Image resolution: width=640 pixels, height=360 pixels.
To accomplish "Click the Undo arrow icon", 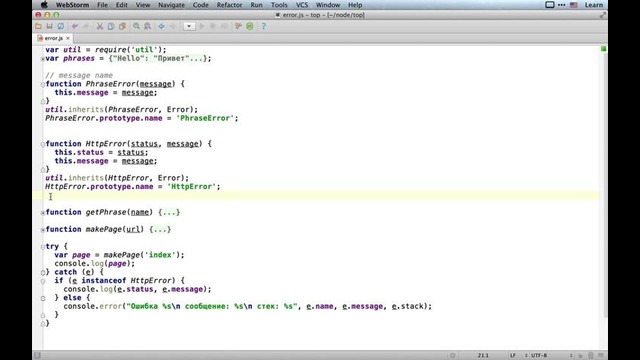I will [x=75, y=26].
